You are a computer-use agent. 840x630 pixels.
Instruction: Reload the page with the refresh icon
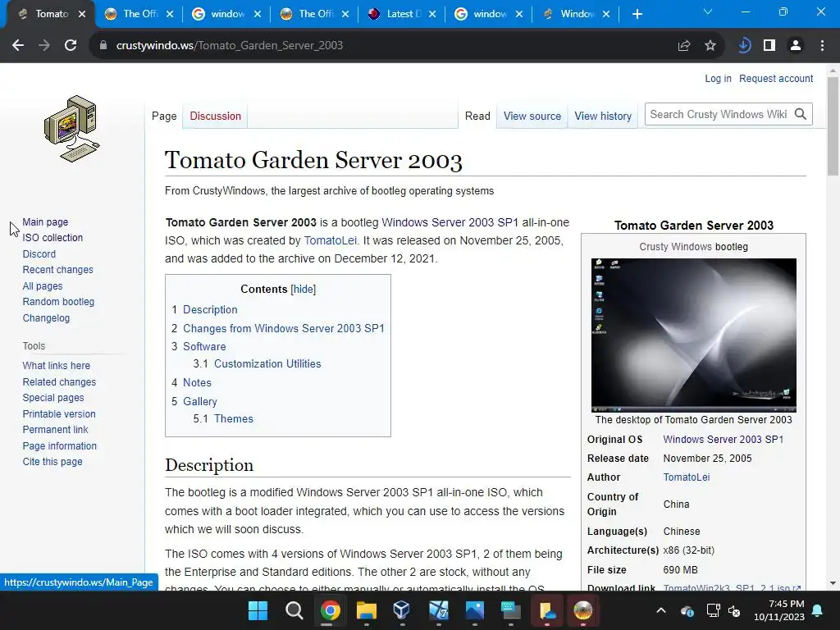pyautogui.click(x=71, y=46)
